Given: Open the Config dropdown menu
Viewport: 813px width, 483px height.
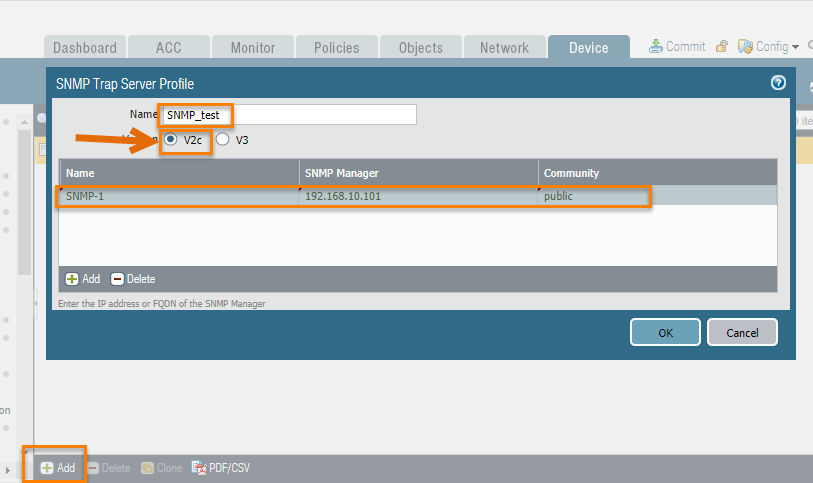Looking at the screenshot, I should [x=768, y=47].
